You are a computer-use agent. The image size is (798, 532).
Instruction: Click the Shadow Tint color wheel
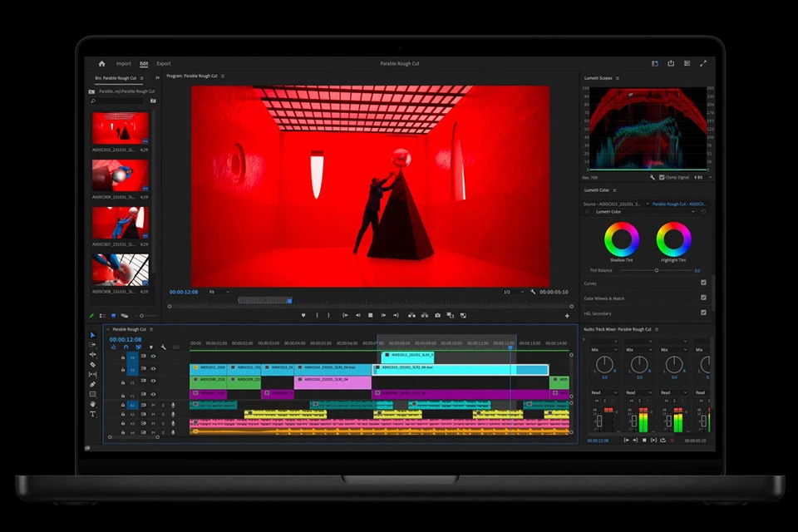point(621,239)
